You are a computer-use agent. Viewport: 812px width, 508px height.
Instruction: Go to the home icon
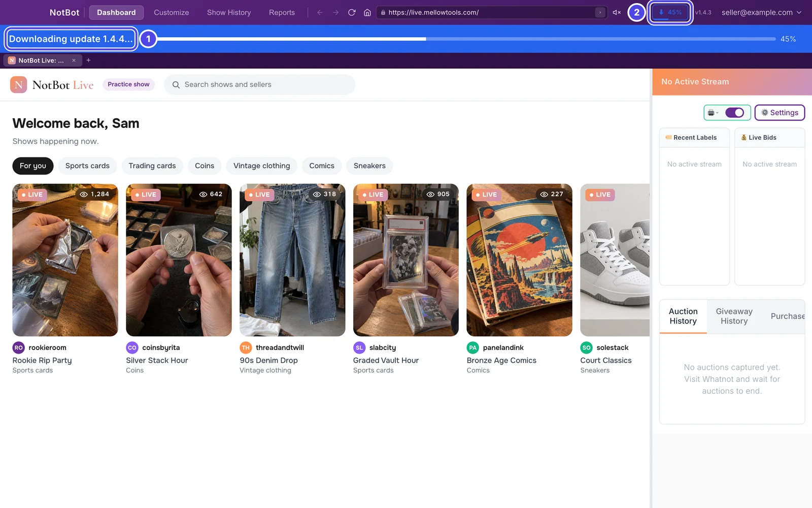[x=367, y=12]
